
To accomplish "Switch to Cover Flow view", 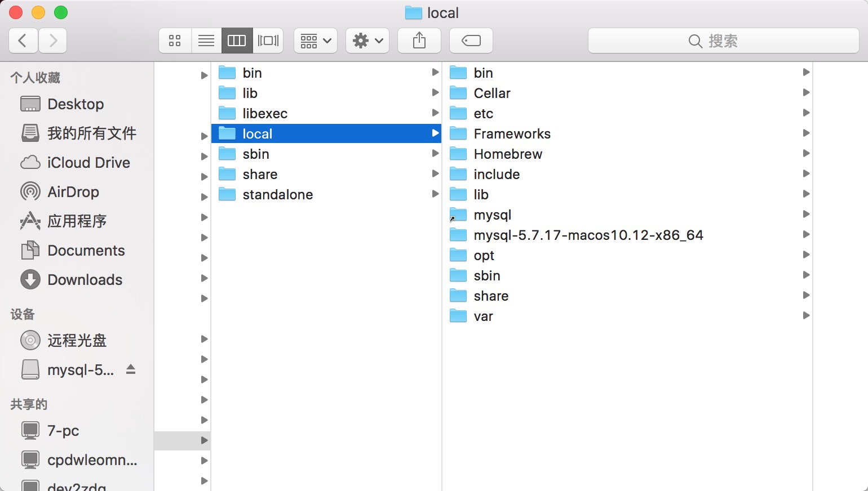I will coord(268,40).
